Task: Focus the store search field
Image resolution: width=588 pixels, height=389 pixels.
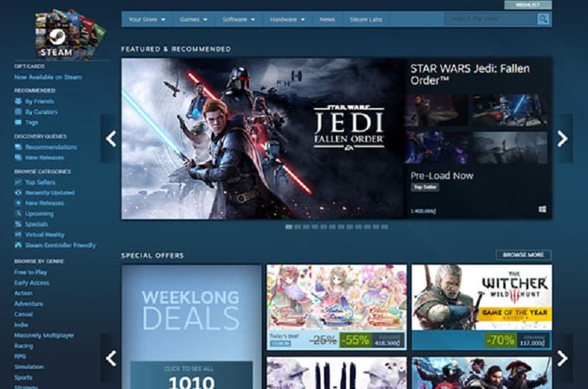Action: (x=491, y=19)
